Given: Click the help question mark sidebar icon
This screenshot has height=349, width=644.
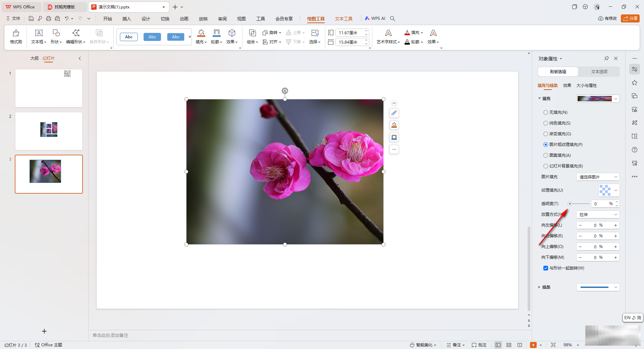Looking at the screenshot, I should click(635, 150).
